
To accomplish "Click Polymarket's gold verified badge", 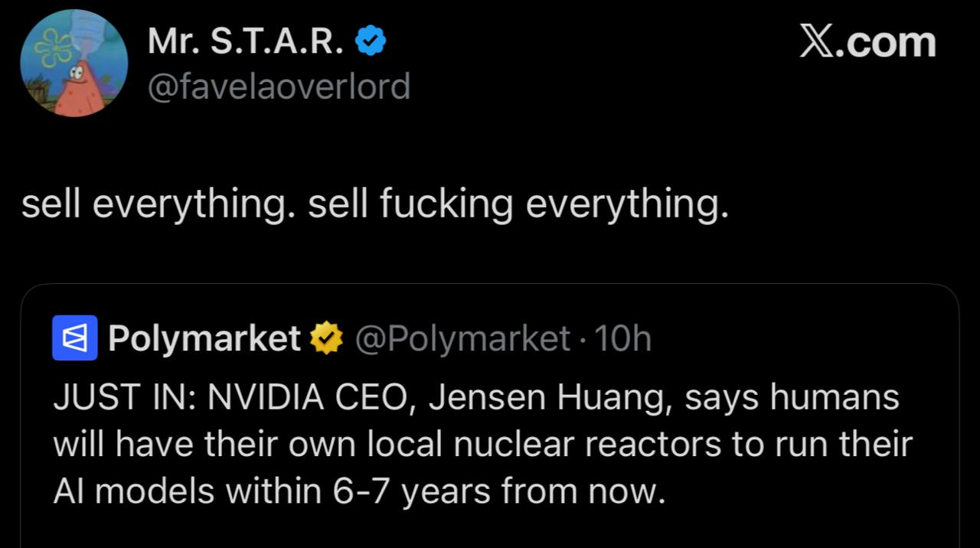I will coord(325,338).
